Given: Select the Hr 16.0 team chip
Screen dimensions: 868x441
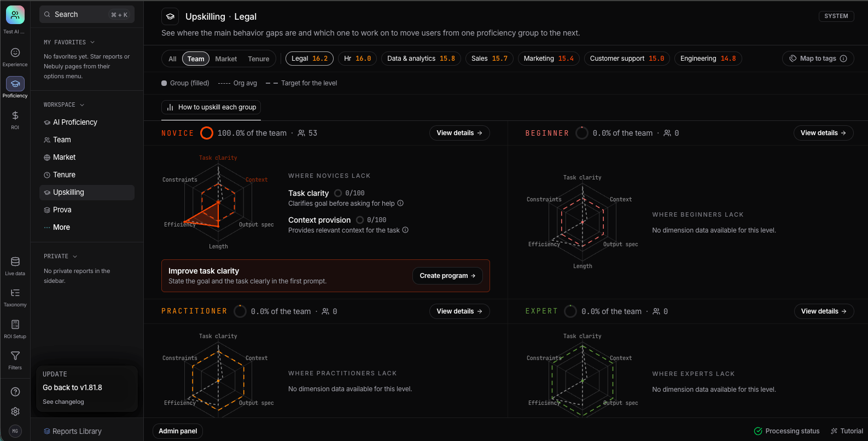Looking at the screenshot, I should 358,59.
